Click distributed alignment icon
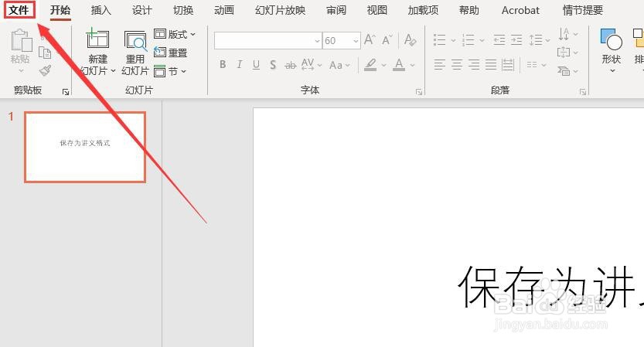 pos(509,64)
